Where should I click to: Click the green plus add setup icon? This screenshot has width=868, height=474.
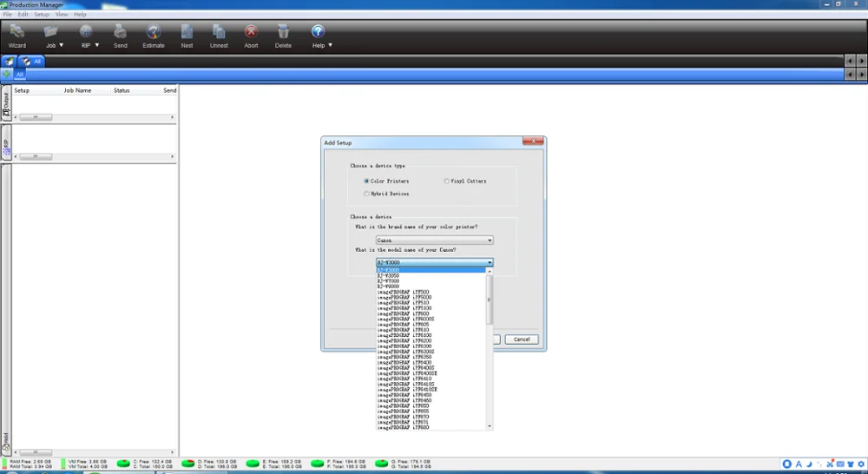pyautogui.click(x=7, y=74)
